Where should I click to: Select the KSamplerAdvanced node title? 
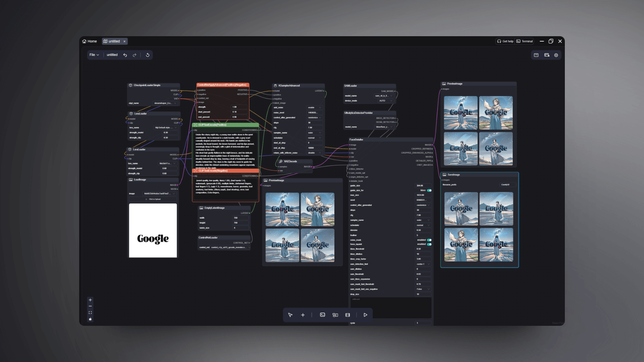289,85
